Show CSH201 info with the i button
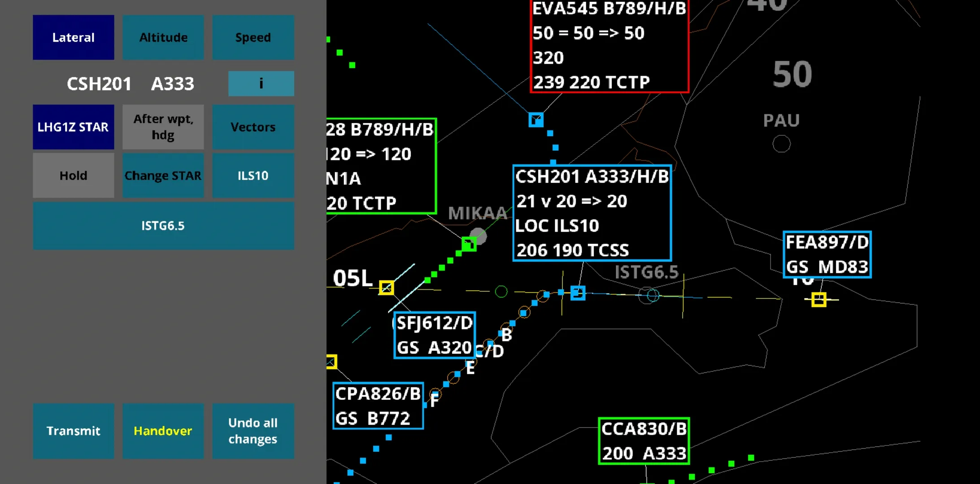The height and width of the screenshot is (484, 980). 261,83
